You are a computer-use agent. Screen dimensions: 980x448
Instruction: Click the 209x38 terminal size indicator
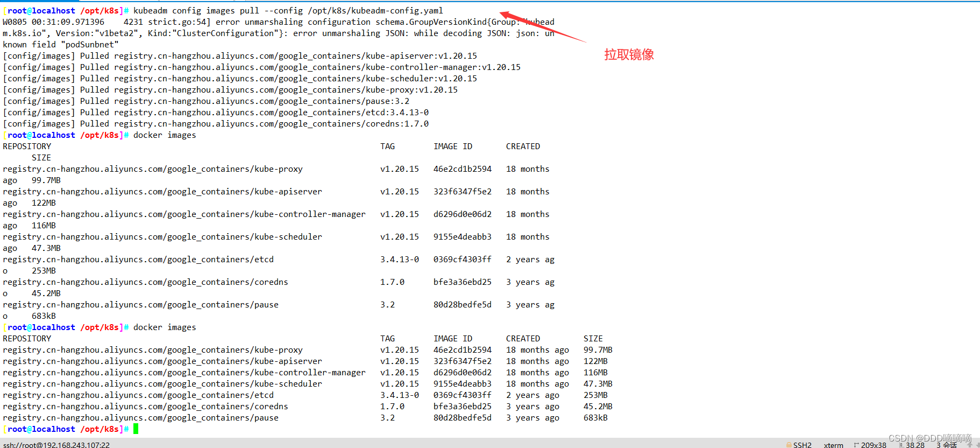[874, 445]
